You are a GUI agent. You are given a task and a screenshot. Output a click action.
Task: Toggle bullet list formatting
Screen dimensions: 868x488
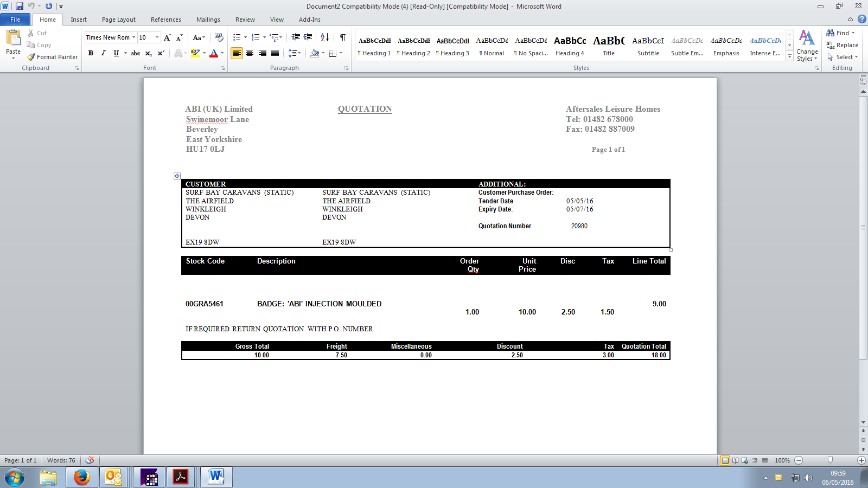coord(237,37)
